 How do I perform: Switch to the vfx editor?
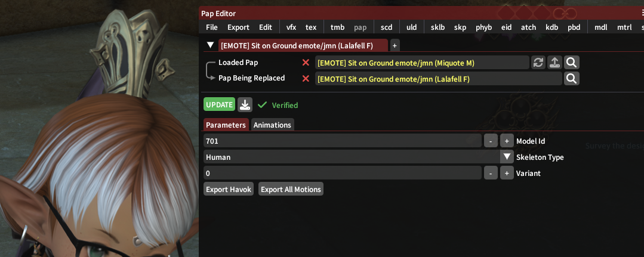291,27
